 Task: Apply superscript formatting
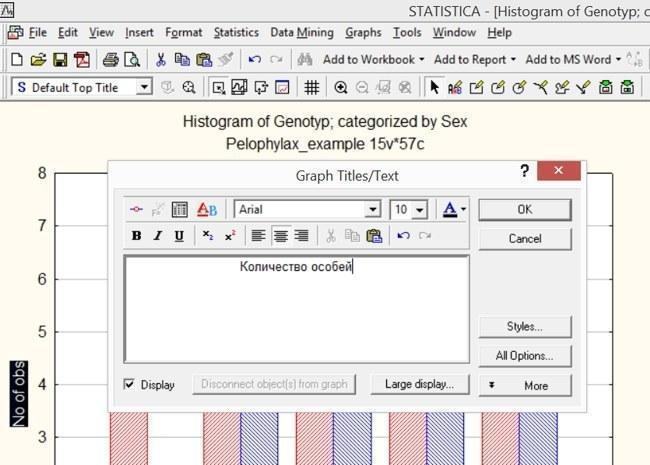230,236
